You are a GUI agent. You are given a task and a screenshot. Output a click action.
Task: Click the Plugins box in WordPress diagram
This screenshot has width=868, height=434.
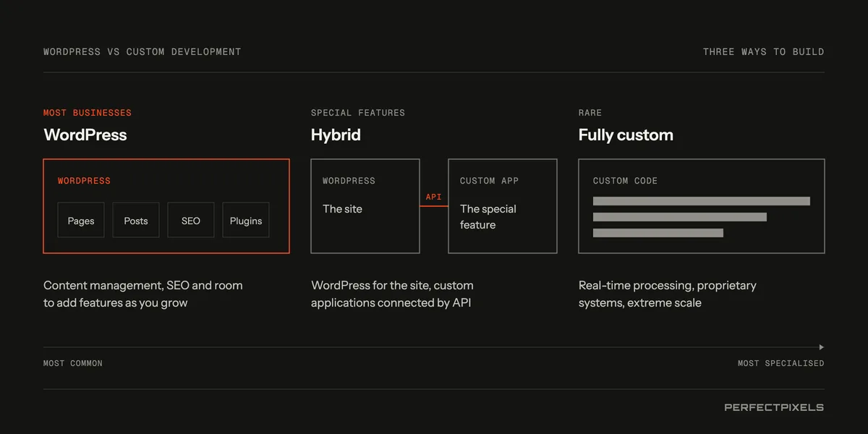tap(246, 220)
